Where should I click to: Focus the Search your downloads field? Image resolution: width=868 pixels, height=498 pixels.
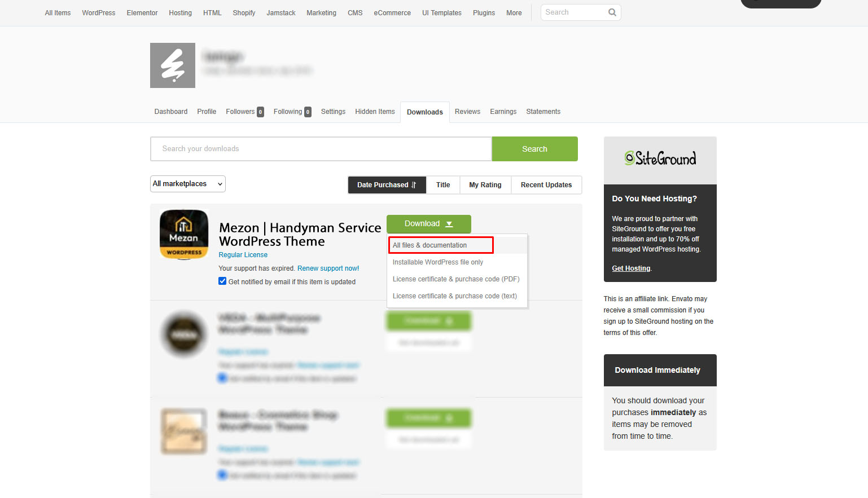tap(321, 149)
